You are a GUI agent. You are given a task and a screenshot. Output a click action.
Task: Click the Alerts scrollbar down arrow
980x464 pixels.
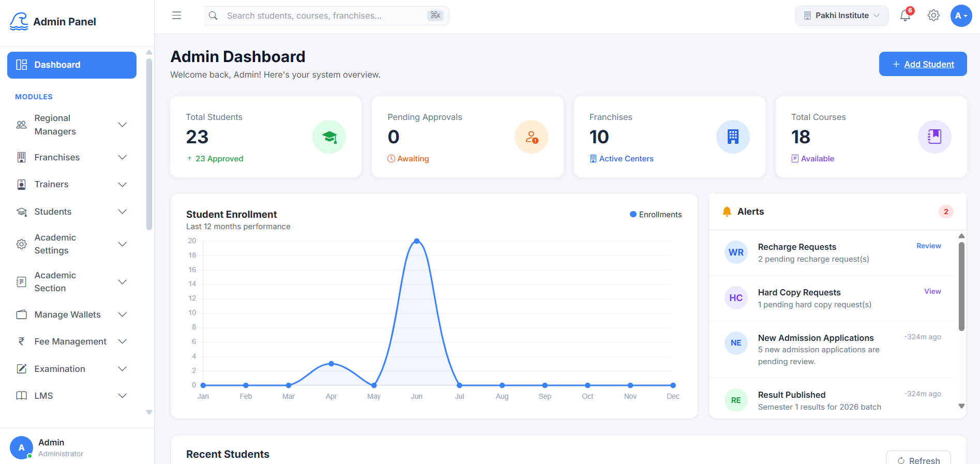click(962, 406)
